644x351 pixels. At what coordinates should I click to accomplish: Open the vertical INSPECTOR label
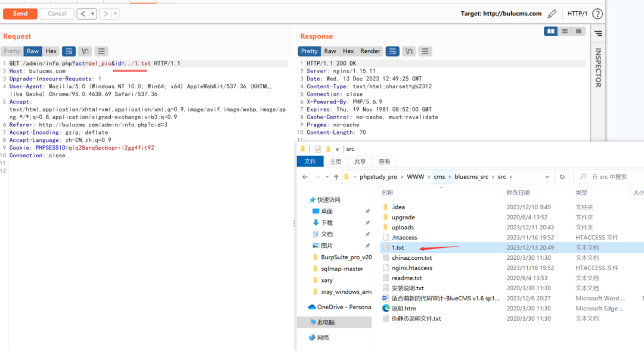599,68
